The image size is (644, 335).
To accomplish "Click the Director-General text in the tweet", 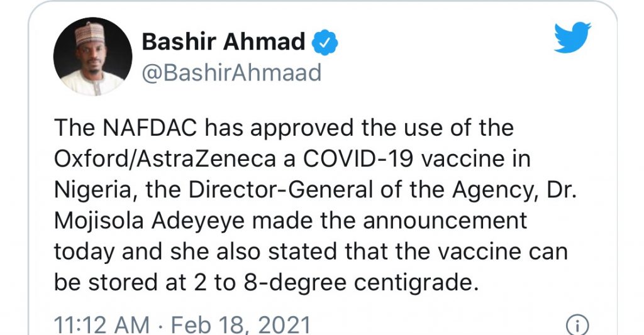I will [280, 190].
